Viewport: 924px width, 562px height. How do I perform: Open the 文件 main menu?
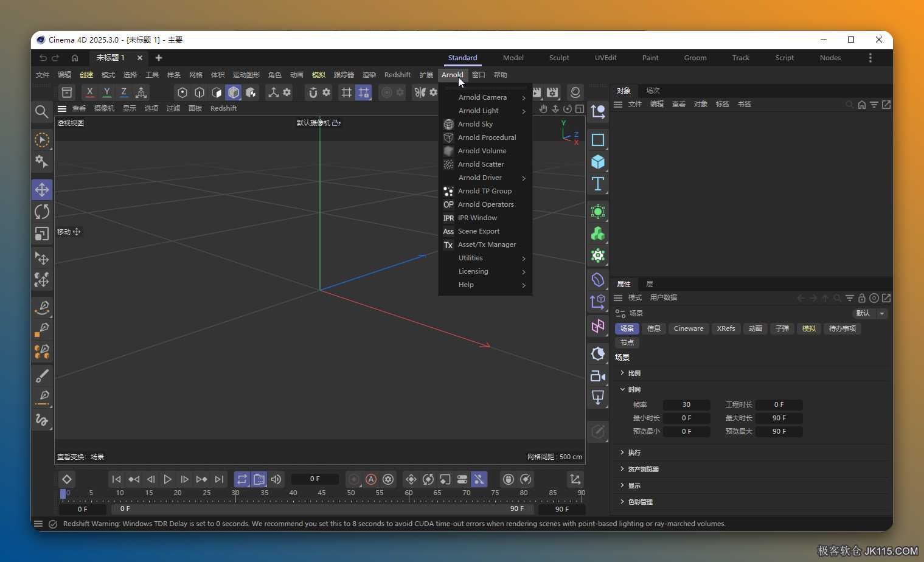43,75
